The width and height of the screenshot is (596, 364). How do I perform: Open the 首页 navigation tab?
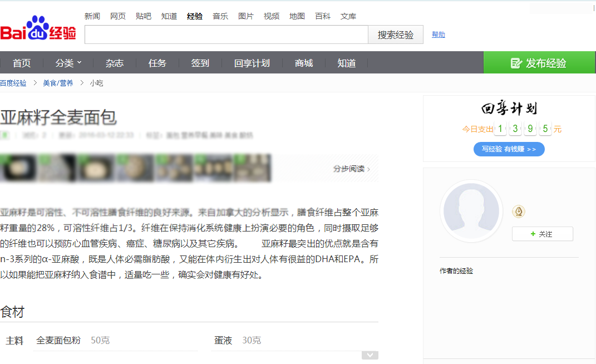22,63
